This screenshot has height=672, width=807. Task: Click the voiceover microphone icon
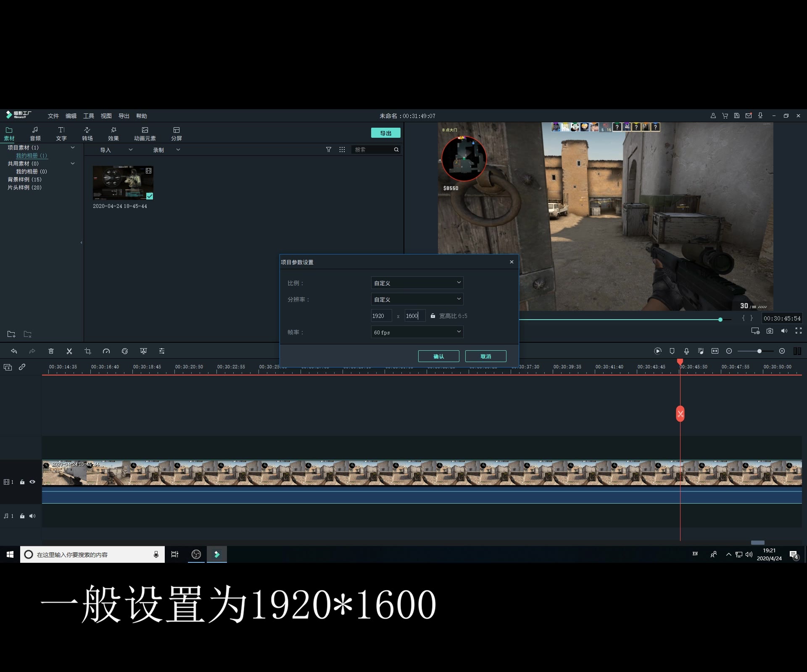point(686,351)
